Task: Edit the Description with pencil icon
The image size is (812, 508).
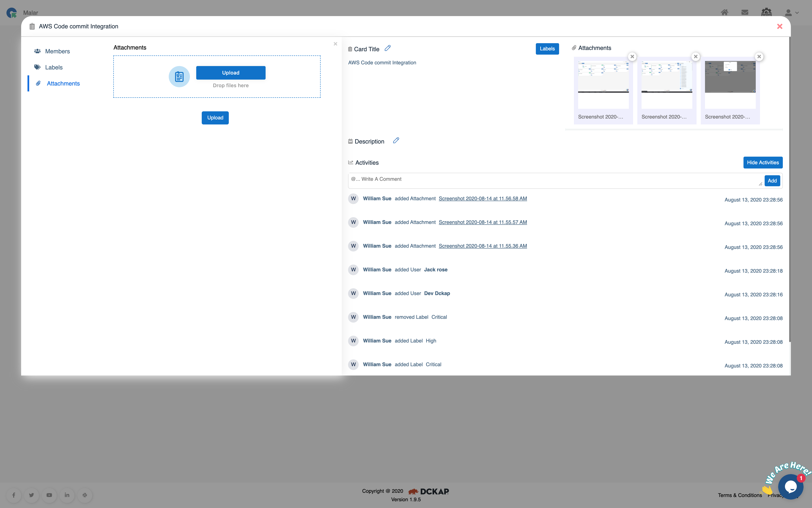Action: pyautogui.click(x=396, y=140)
